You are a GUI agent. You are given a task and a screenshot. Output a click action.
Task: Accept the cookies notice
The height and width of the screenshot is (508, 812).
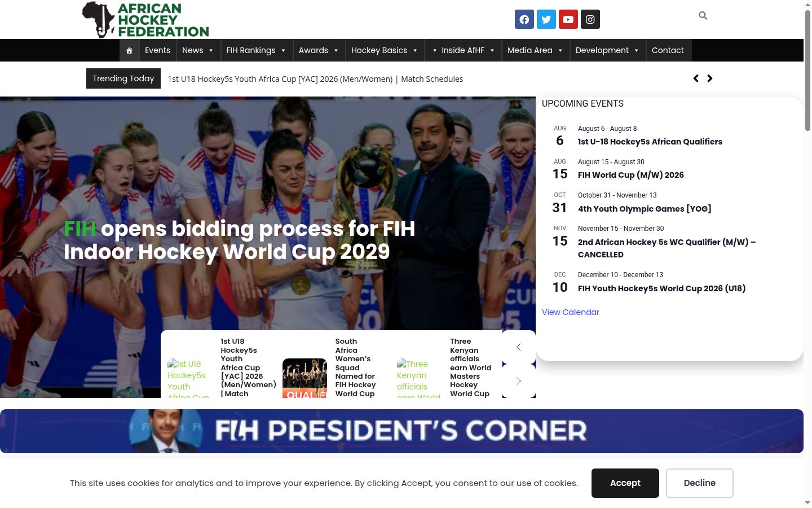click(x=625, y=483)
